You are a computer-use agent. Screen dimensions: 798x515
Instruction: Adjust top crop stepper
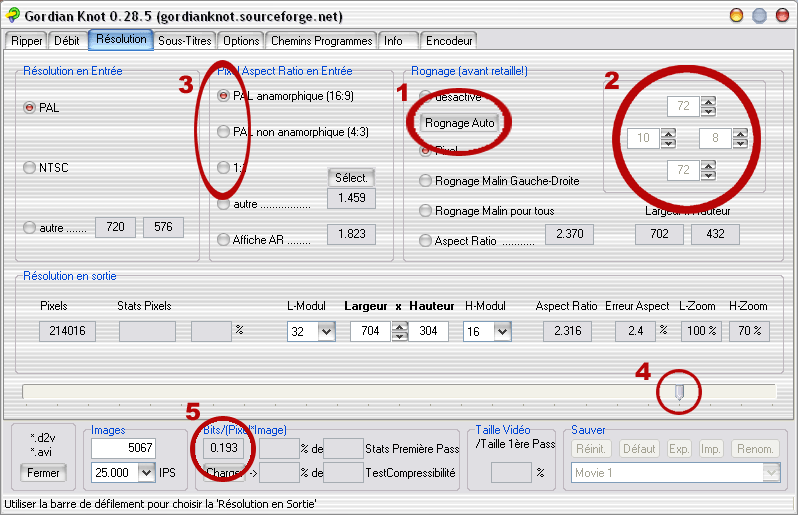click(x=708, y=106)
